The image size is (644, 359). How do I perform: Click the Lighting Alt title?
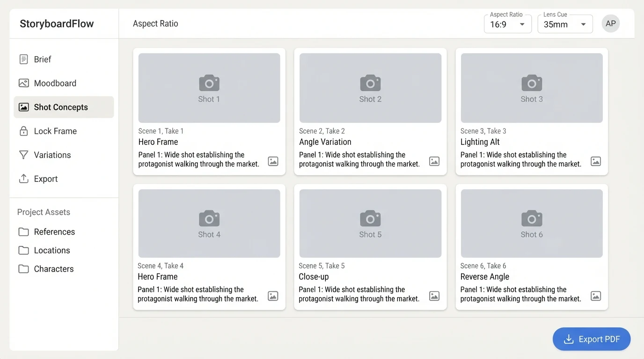point(480,142)
